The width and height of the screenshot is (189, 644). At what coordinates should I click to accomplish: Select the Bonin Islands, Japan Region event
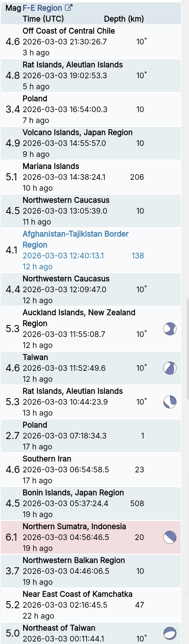pyautogui.click(x=73, y=493)
